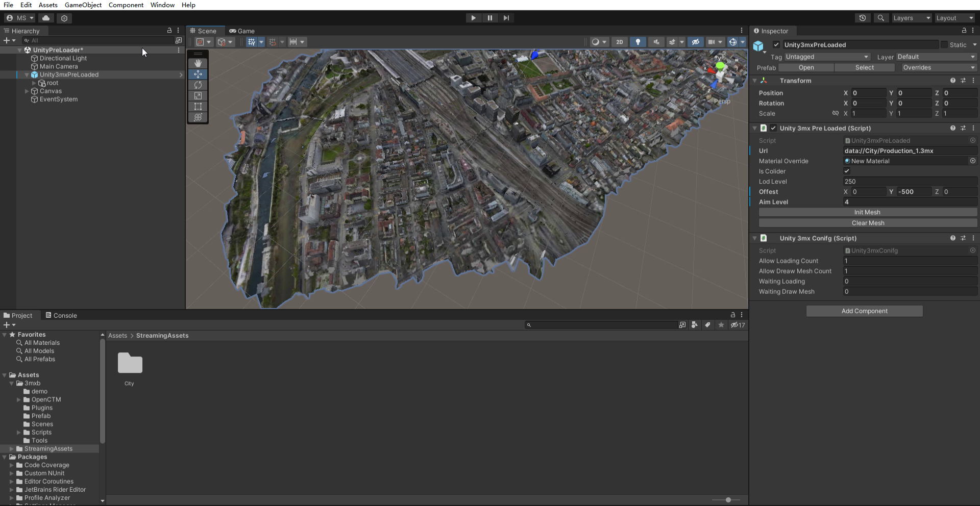
Task: Select the Move tool in Scene
Action: [x=198, y=74]
